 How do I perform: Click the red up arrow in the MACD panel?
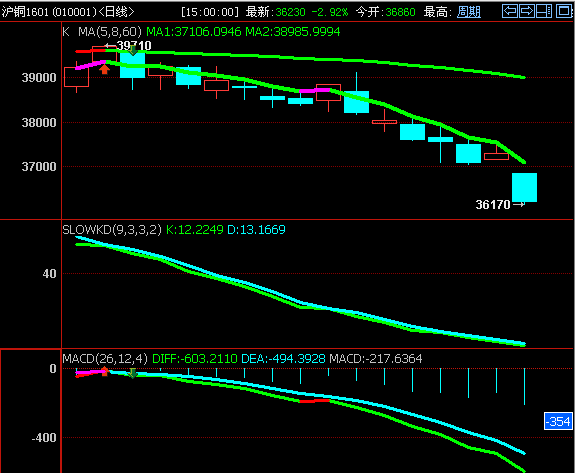[105, 371]
